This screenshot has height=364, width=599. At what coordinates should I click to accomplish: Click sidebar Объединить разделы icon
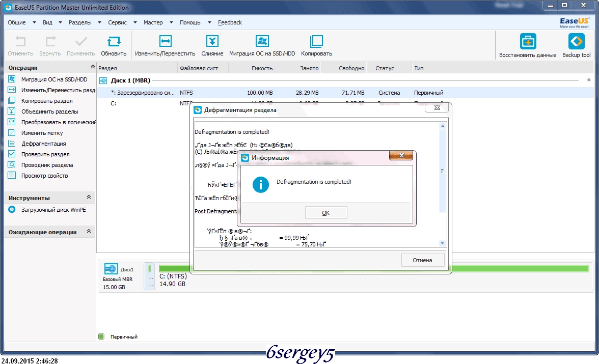12,111
